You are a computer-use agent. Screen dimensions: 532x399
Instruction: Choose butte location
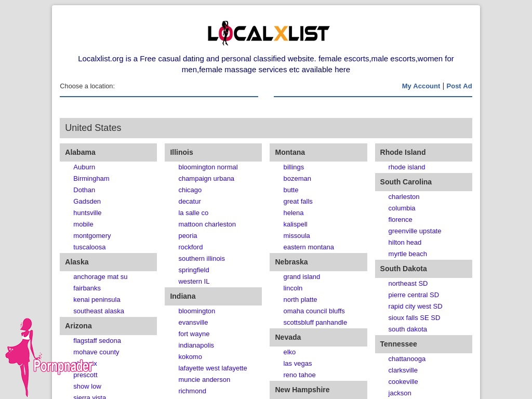point(291,190)
